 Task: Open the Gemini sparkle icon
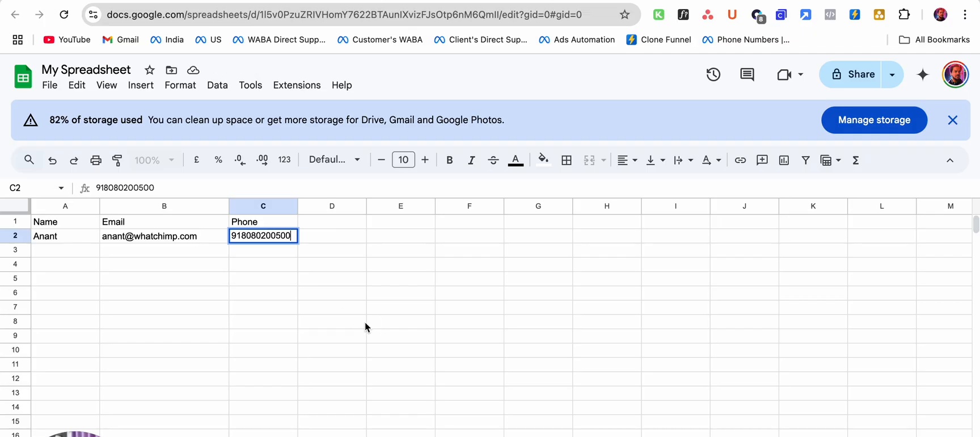923,74
